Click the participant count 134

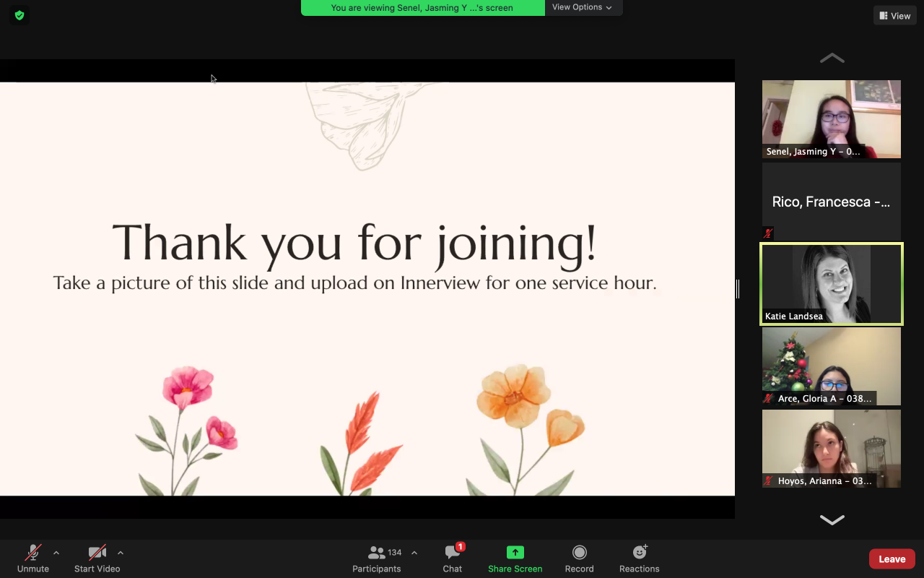click(395, 553)
